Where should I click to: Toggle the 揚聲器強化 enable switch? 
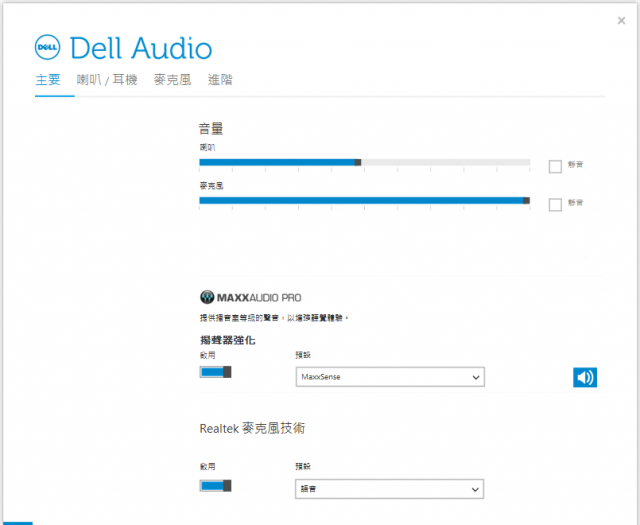[215, 372]
